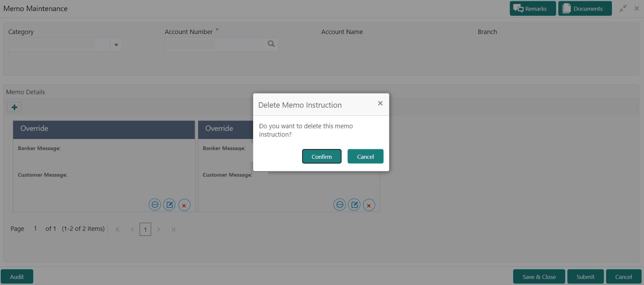Confirm deleting the memo instruction

[322, 156]
